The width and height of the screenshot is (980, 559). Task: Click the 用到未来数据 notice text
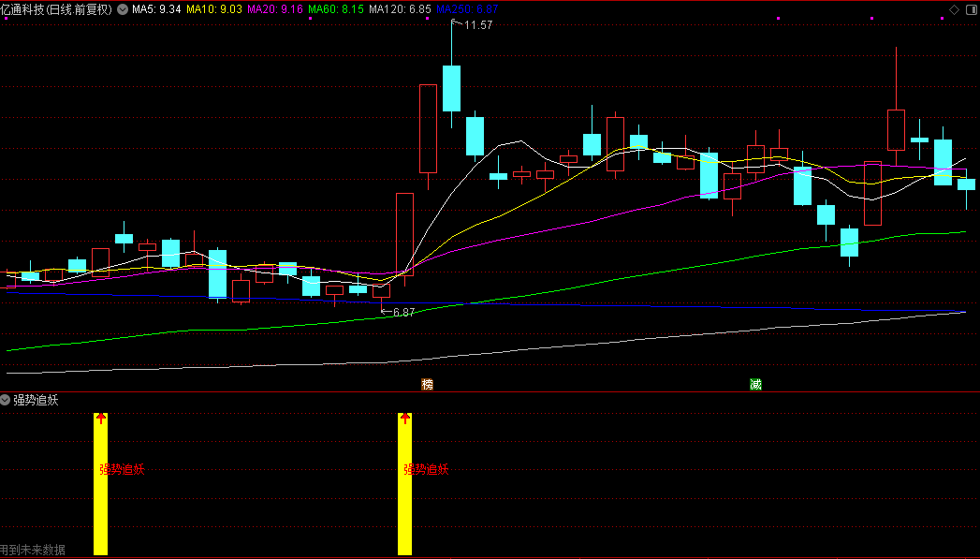(33, 550)
